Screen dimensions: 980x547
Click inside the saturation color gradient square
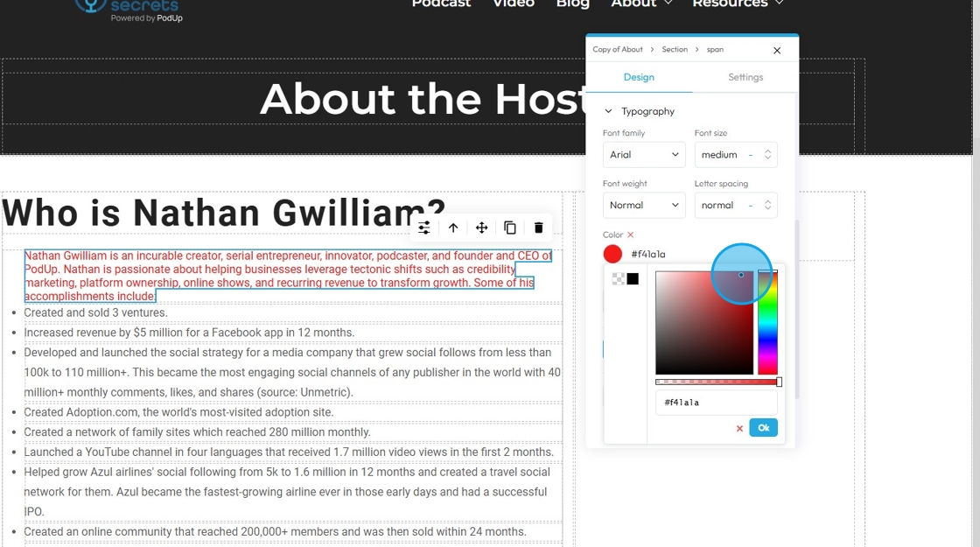(x=704, y=323)
